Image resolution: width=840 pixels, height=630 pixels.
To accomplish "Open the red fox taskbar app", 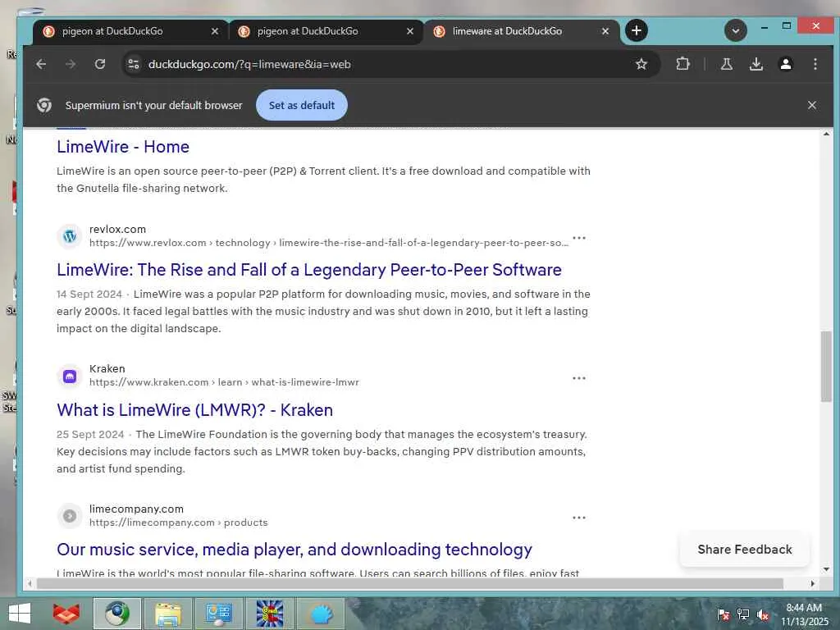I will click(66, 614).
